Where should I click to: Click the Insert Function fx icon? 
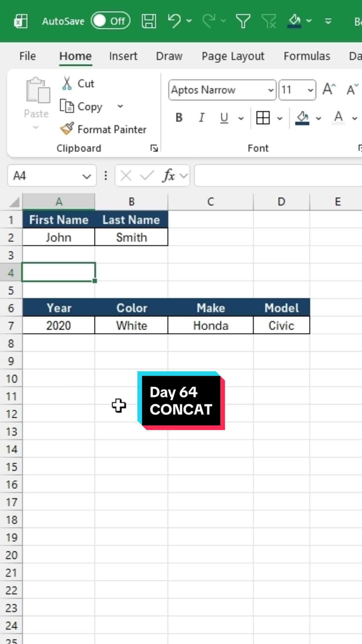tap(169, 175)
